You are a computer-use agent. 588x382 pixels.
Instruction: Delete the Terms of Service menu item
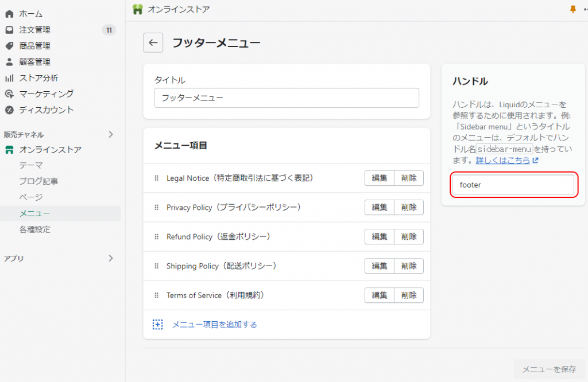[409, 295]
